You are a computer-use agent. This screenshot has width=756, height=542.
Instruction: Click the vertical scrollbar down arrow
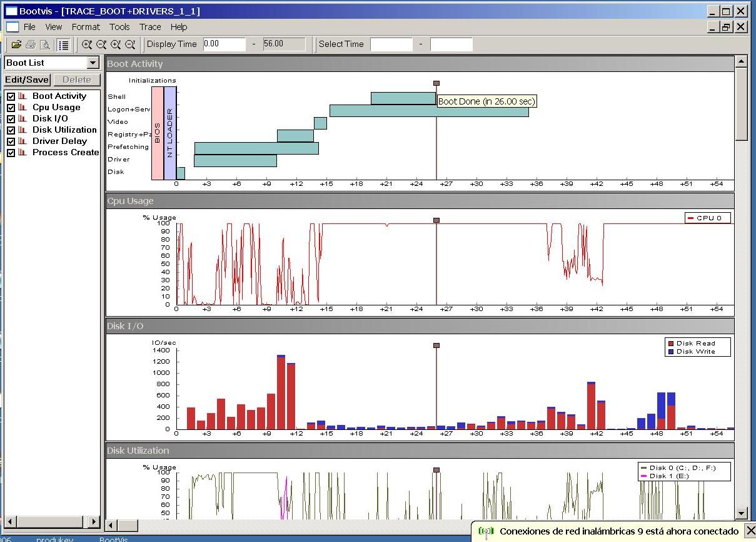(x=741, y=513)
